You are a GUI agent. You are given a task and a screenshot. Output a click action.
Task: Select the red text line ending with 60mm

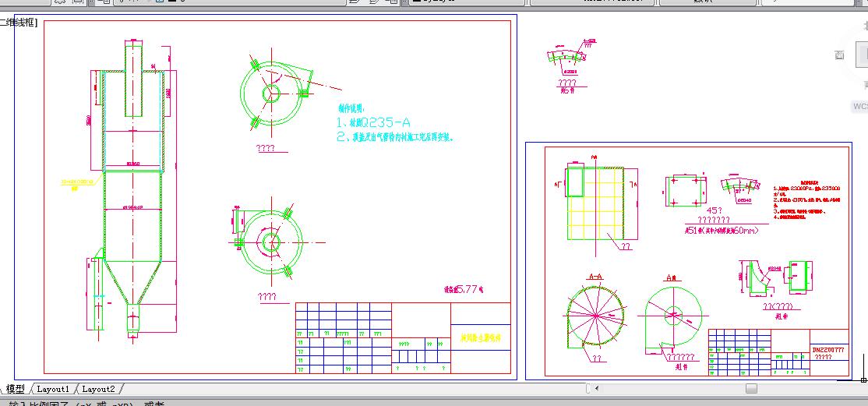722,231
